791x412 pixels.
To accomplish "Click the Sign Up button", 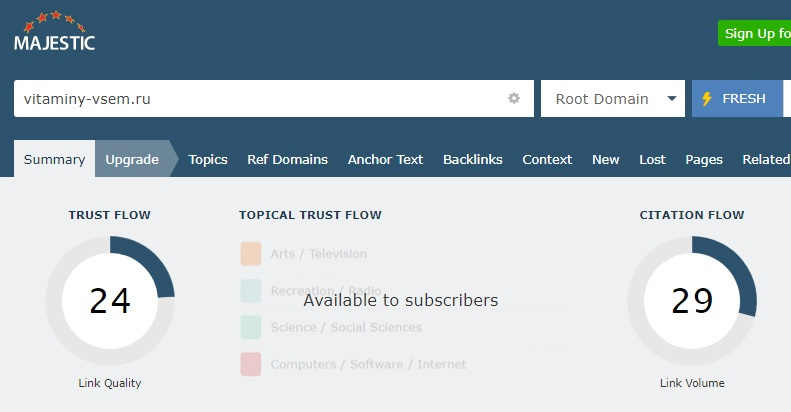I will tap(755, 33).
